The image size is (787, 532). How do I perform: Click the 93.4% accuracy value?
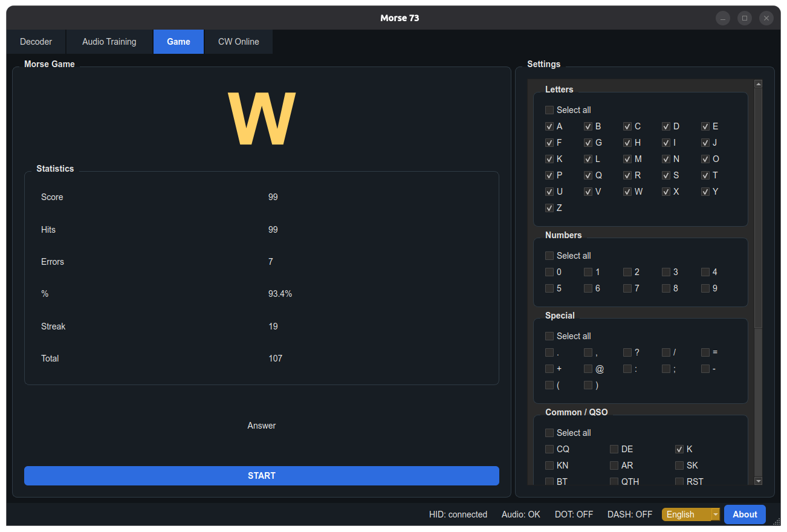tap(280, 294)
